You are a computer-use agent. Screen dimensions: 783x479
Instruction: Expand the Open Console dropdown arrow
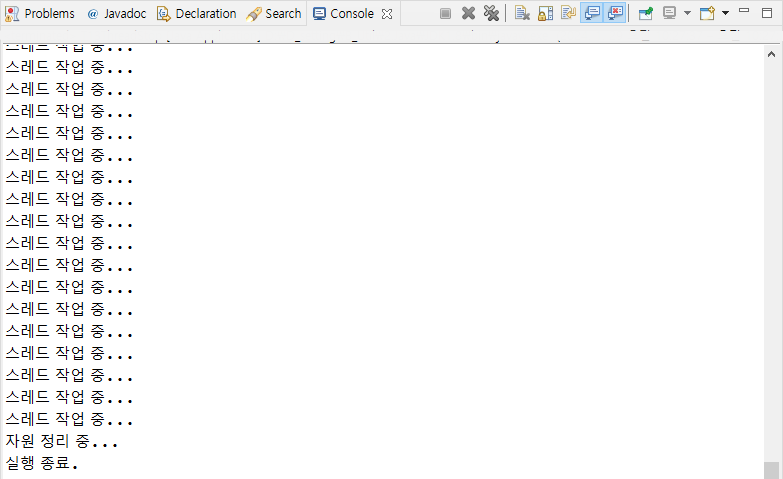(x=726, y=13)
